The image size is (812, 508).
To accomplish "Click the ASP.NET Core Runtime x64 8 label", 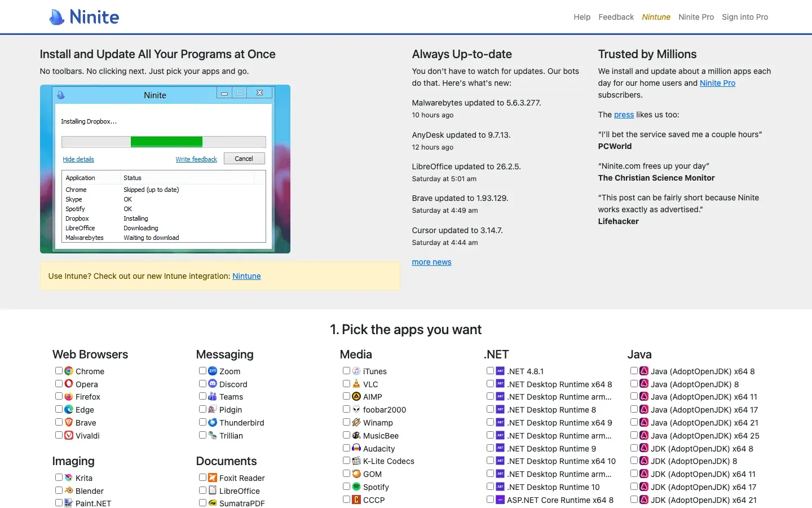I will tap(560, 500).
